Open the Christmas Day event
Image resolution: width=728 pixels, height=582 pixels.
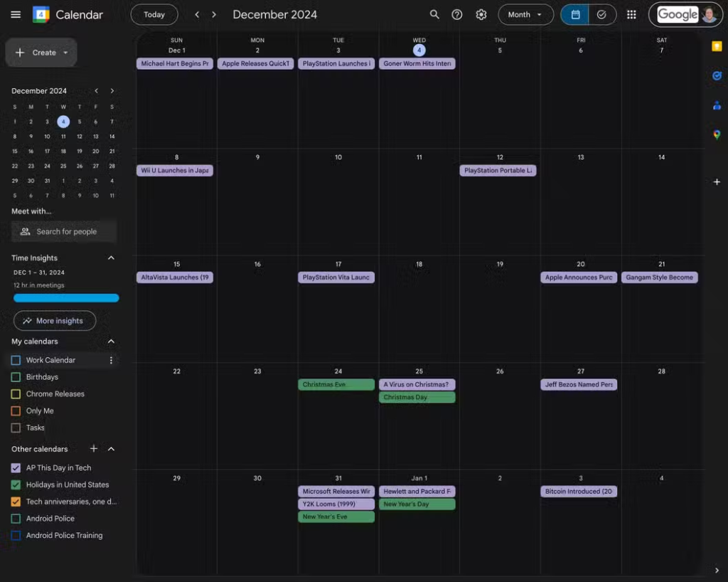[417, 398]
